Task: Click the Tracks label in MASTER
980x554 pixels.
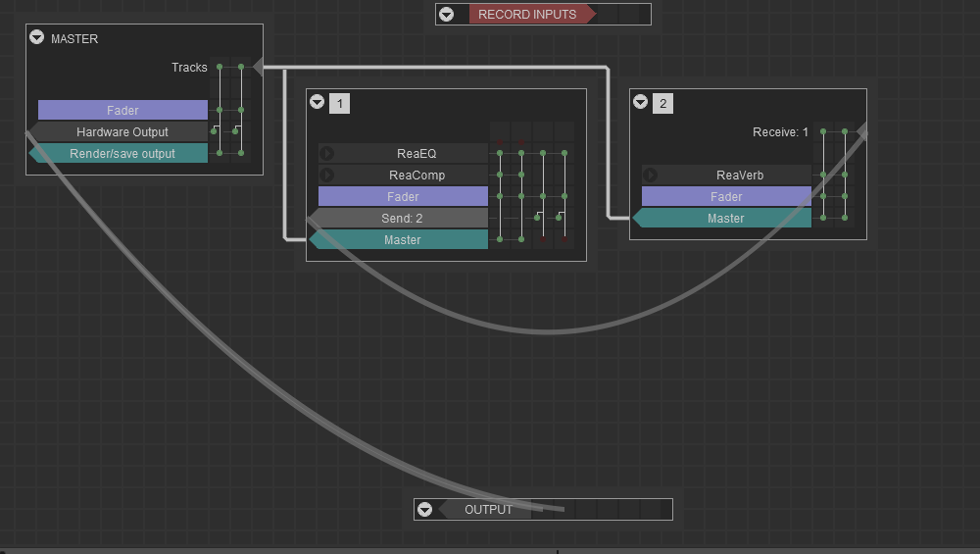Action: pyautogui.click(x=189, y=68)
